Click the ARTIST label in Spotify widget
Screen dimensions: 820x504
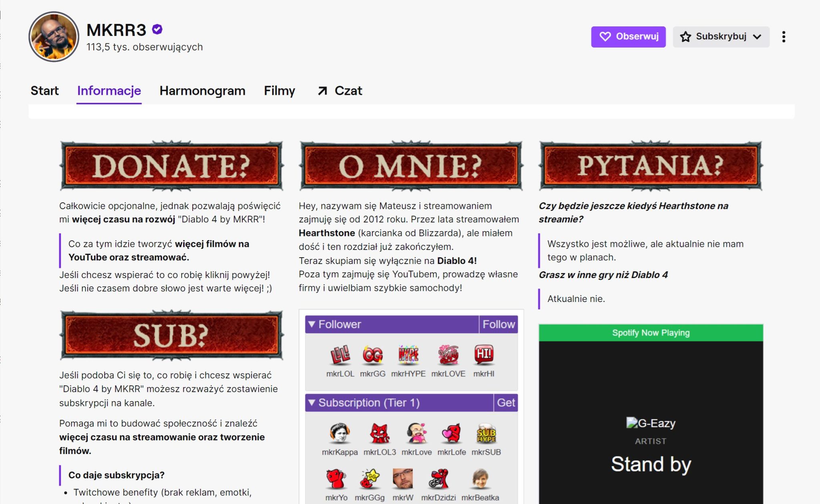(x=651, y=441)
